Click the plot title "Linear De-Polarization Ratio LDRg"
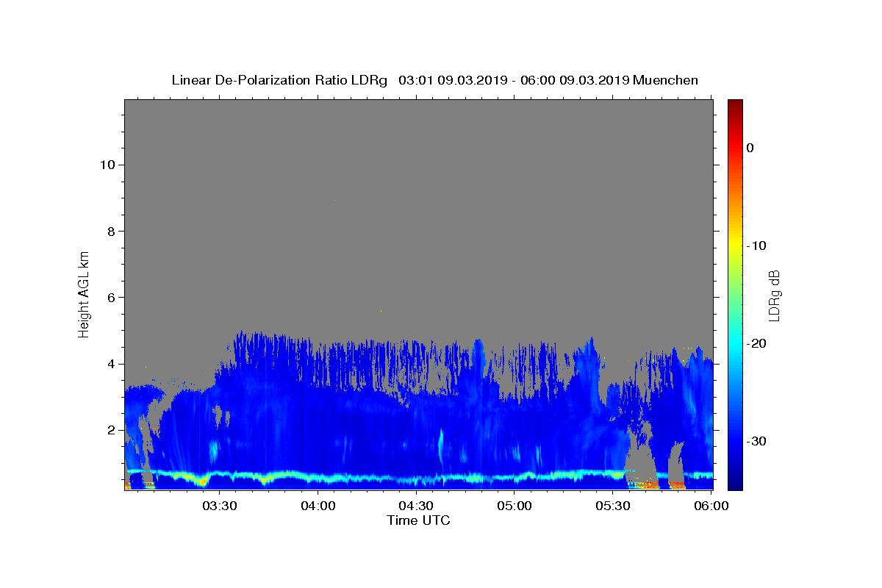 pos(279,80)
